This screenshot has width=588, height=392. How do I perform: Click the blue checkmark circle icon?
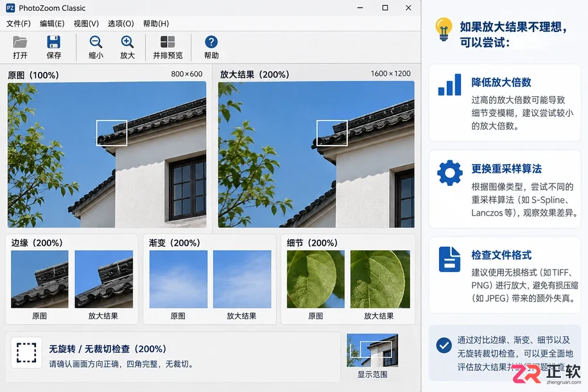(444, 345)
